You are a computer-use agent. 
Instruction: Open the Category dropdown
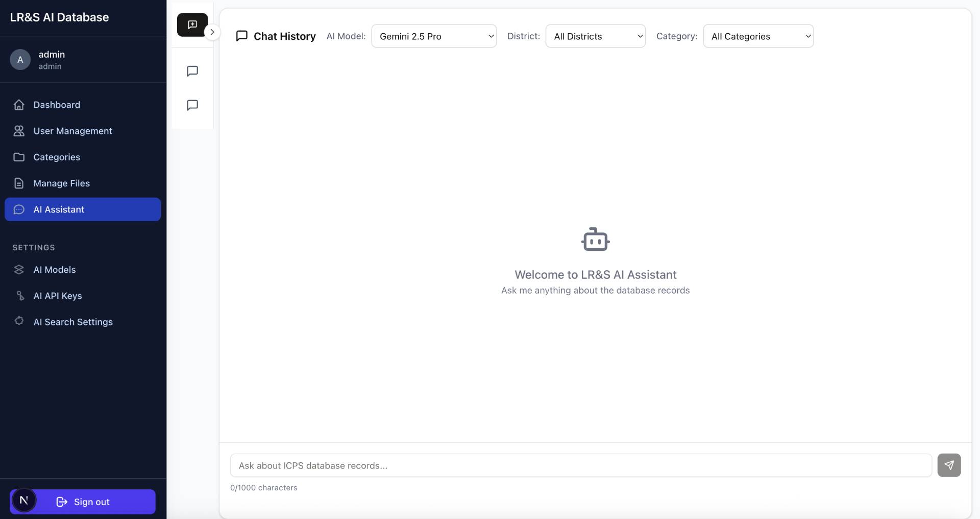click(758, 36)
